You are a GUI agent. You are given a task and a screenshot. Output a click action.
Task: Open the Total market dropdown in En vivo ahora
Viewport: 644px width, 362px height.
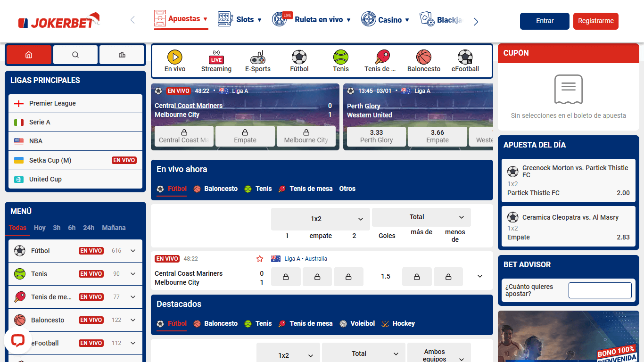coord(421,217)
